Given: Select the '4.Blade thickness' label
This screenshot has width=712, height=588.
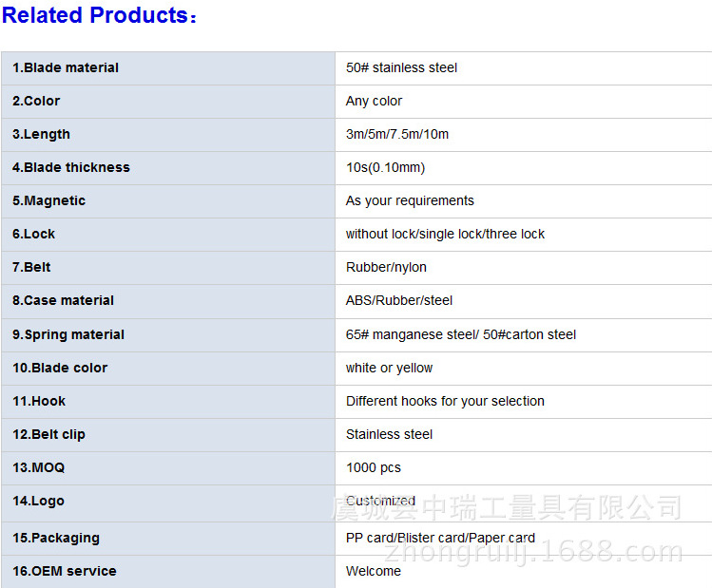Looking at the screenshot, I should pyautogui.click(x=71, y=167).
